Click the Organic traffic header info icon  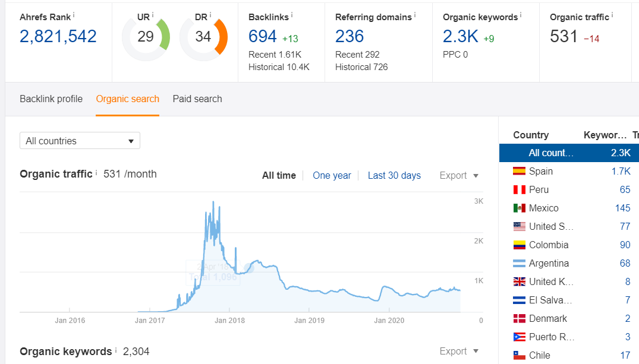(x=612, y=15)
